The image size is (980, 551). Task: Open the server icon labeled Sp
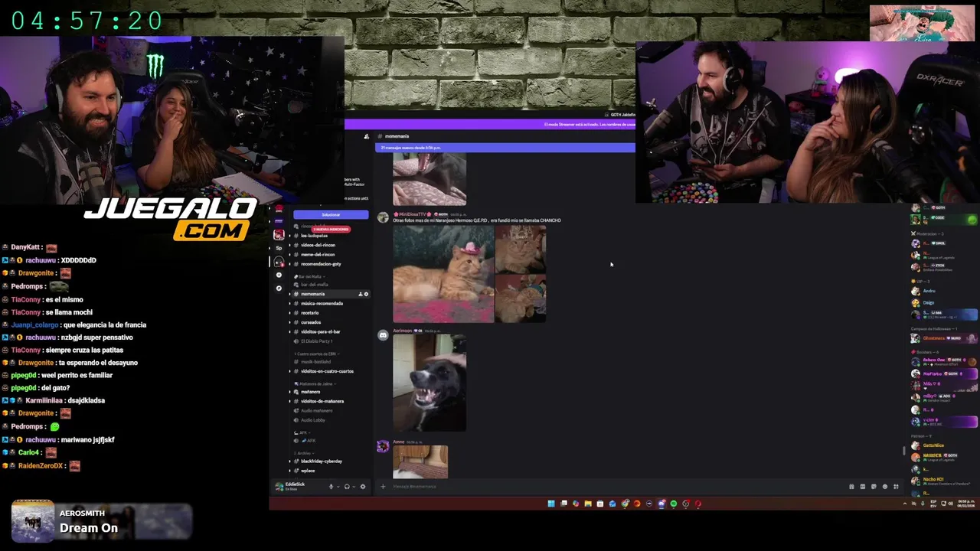coord(279,248)
